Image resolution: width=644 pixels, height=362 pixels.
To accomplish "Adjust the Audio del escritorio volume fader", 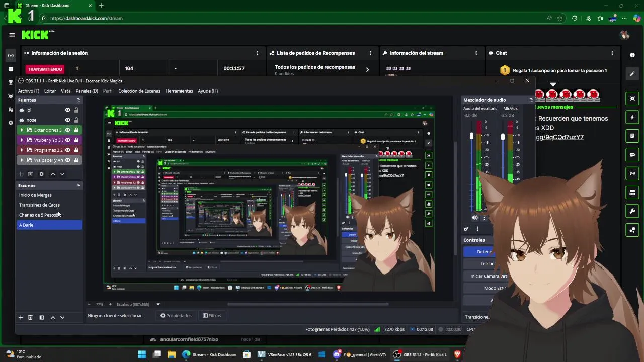I will click(x=471, y=136).
